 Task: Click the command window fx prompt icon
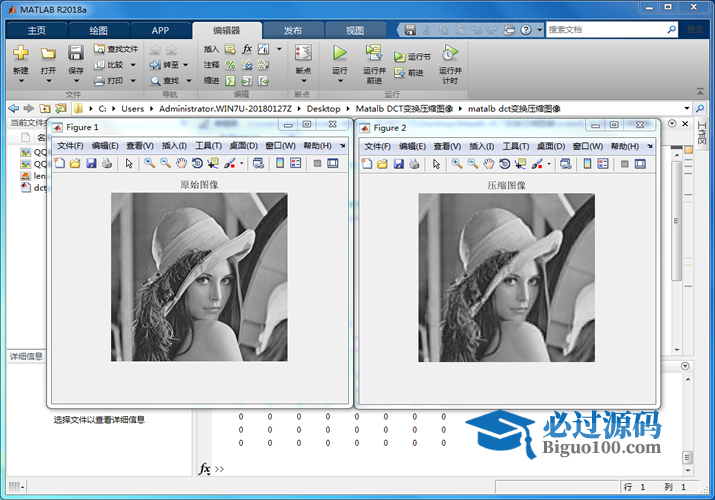tap(205, 469)
